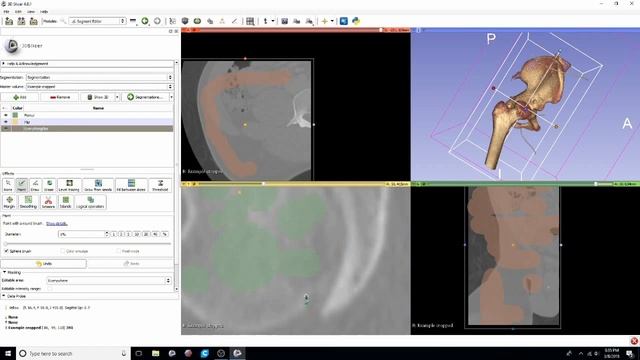Image resolution: width=640 pixels, height=360 pixels.
Task: Open the Modules selector showing Segment Editor
Action: pos(98,21)
